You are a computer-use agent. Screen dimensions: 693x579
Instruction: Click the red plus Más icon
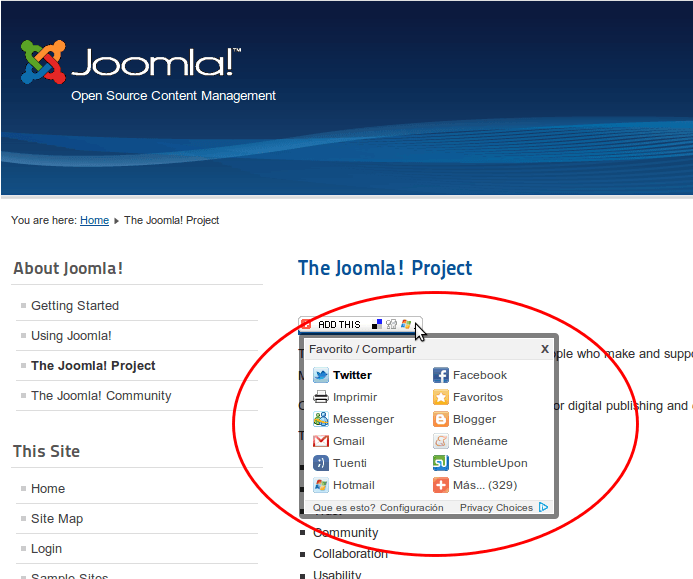click(441, 485)
